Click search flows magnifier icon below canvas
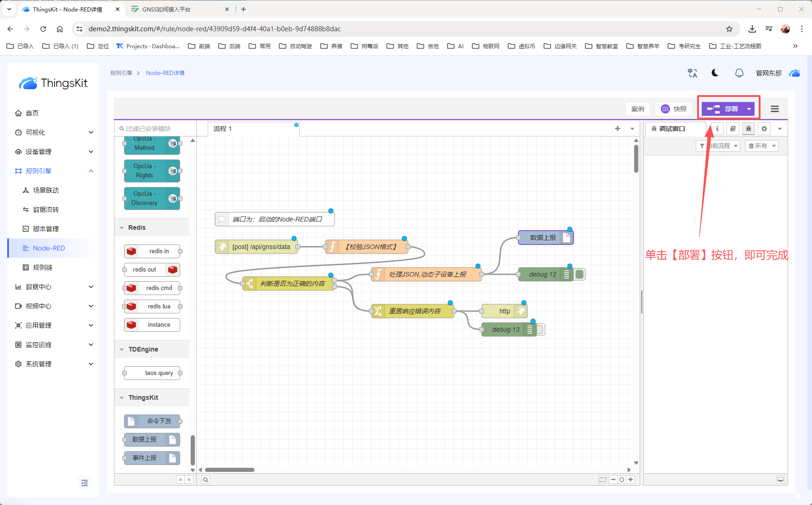This screenshot has width=812, height=505. (206, 480)
